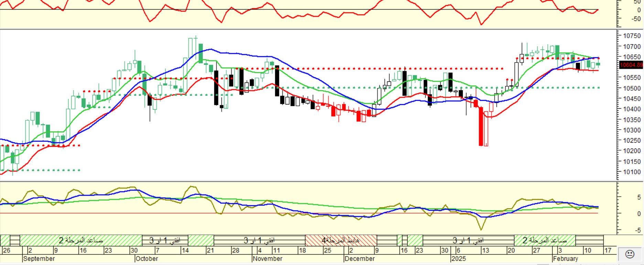The width and height of the screenshot is (644, 265).
Task: Click the 10550 price axis value
Action: tap(632, 78)
